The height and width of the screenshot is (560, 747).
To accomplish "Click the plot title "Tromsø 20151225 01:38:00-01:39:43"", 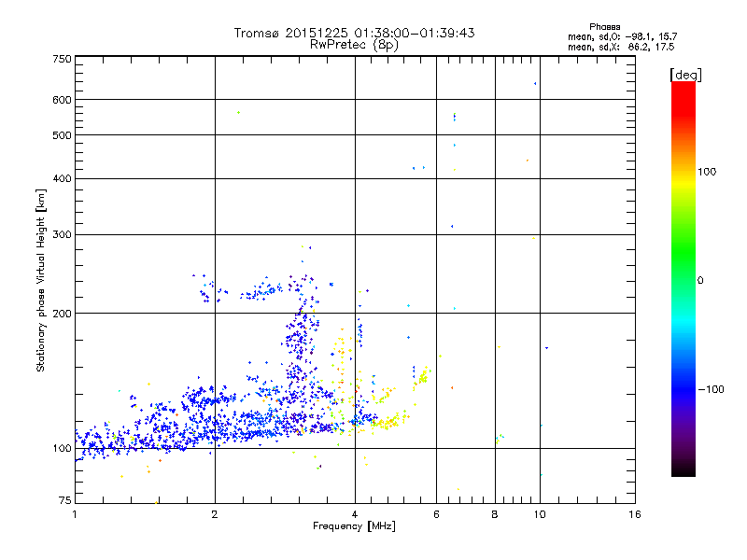I will tap(354, 33).
